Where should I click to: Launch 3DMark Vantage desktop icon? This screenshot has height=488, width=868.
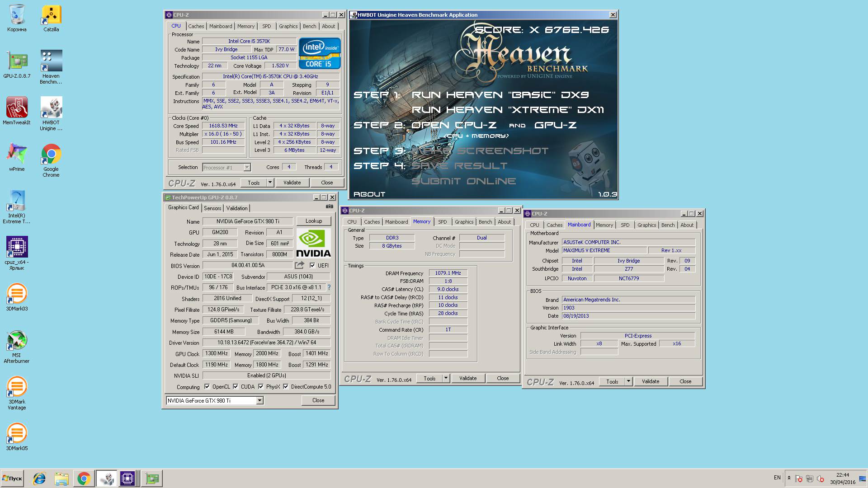click(17, 393)
